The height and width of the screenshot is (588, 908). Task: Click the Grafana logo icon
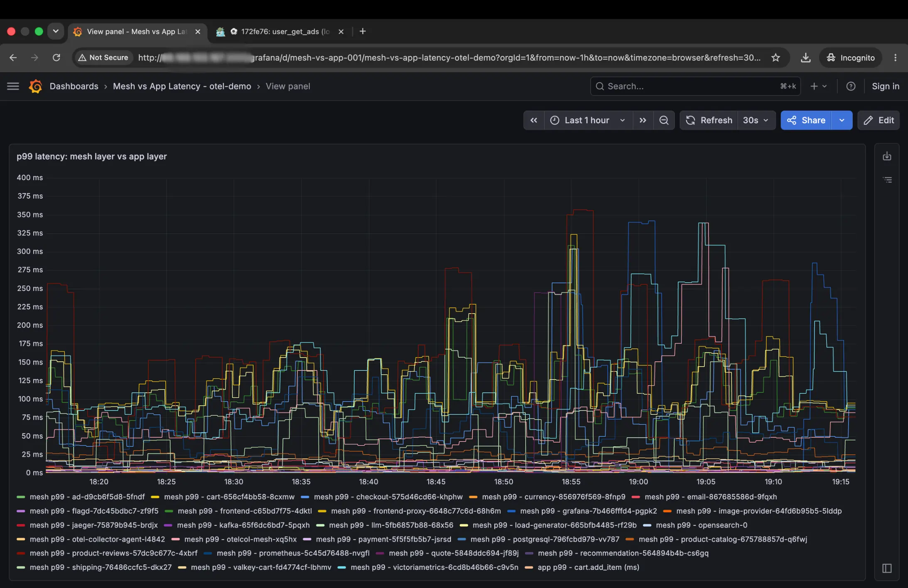(x=35, y=86)
